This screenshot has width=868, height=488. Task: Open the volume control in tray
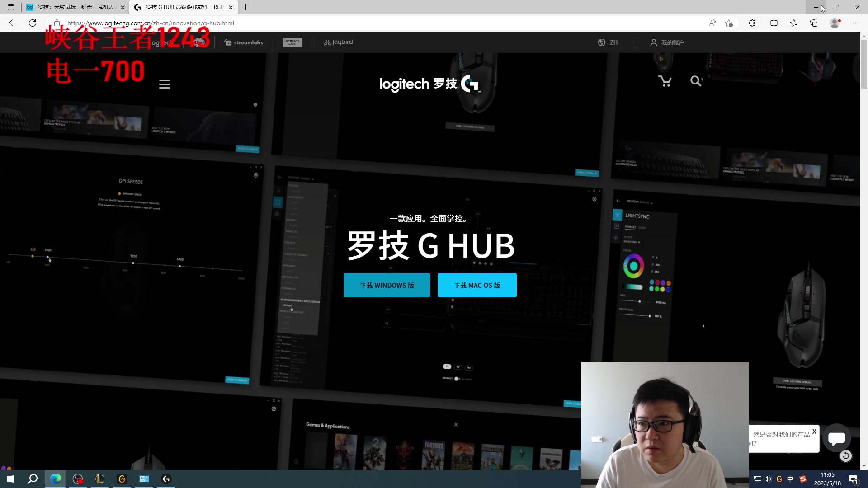point(768,479)
